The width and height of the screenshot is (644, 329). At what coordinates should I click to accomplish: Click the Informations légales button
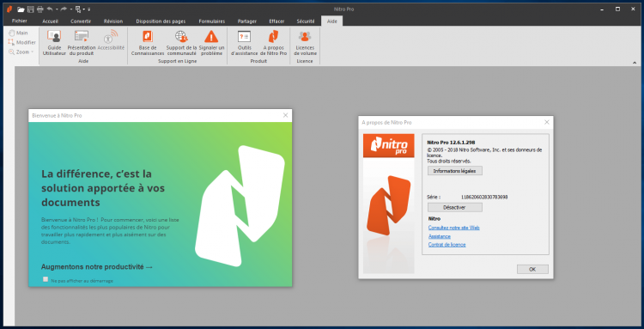click(454, 171)
